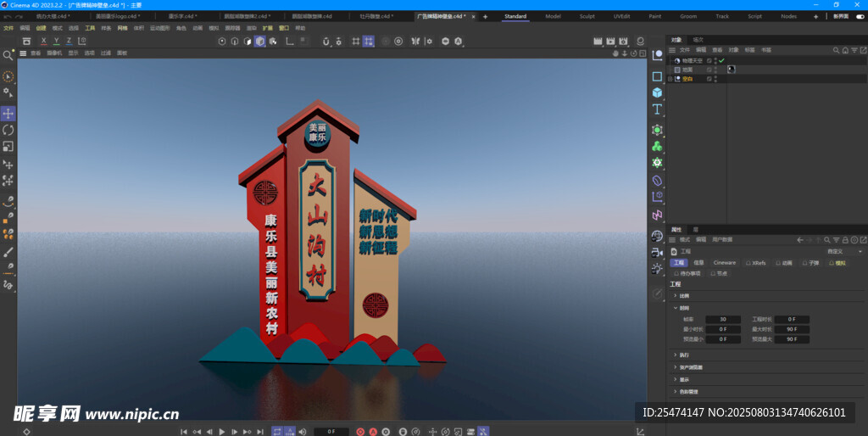Toggle the X axis lock
Screen dimensions: 868x436
(44, 41)
